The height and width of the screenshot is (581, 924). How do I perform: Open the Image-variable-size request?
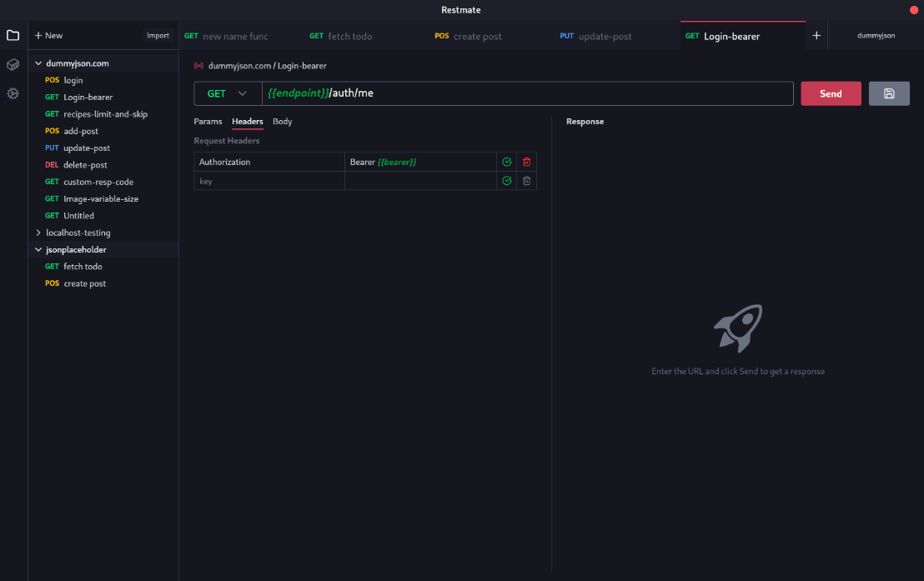(103, 198)
